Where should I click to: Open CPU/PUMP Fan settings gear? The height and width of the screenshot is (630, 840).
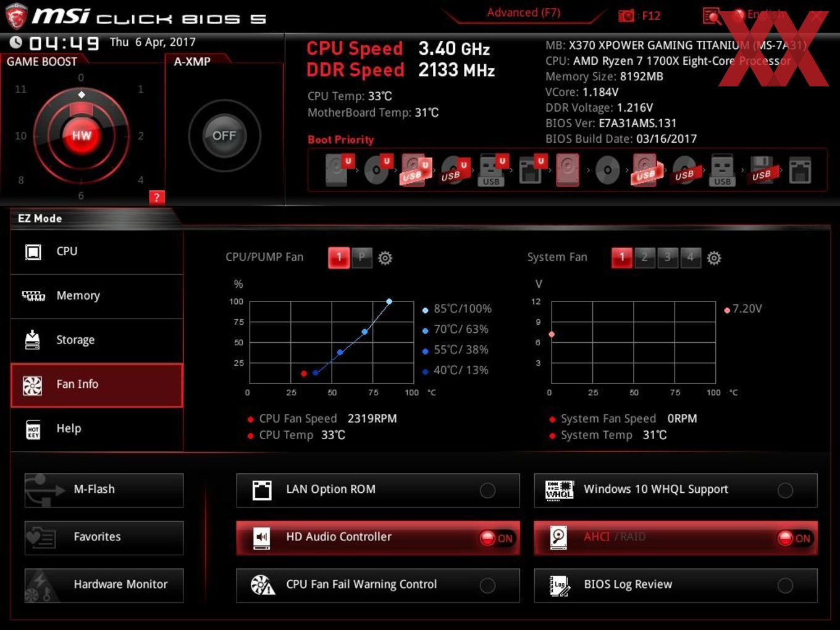[385, 258]
